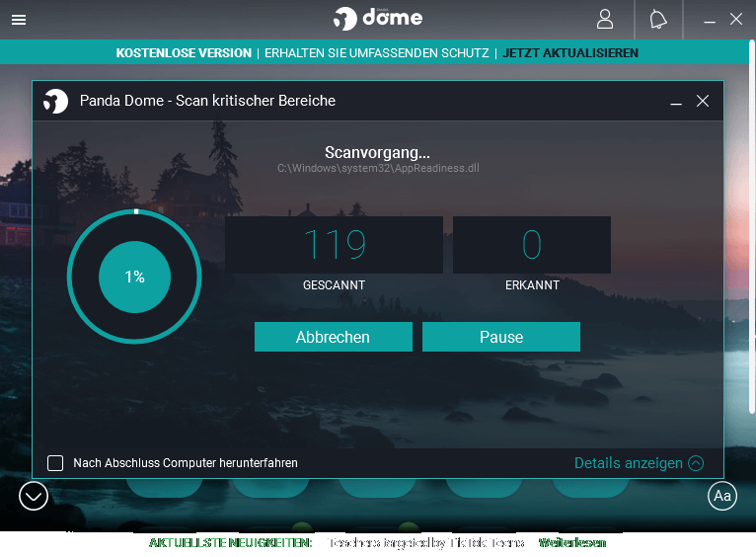Click ERHALTEN SIE UMFASSENDEN SCHUTZ banner text
Screen dimensions: 756x557
pos(377,53)
